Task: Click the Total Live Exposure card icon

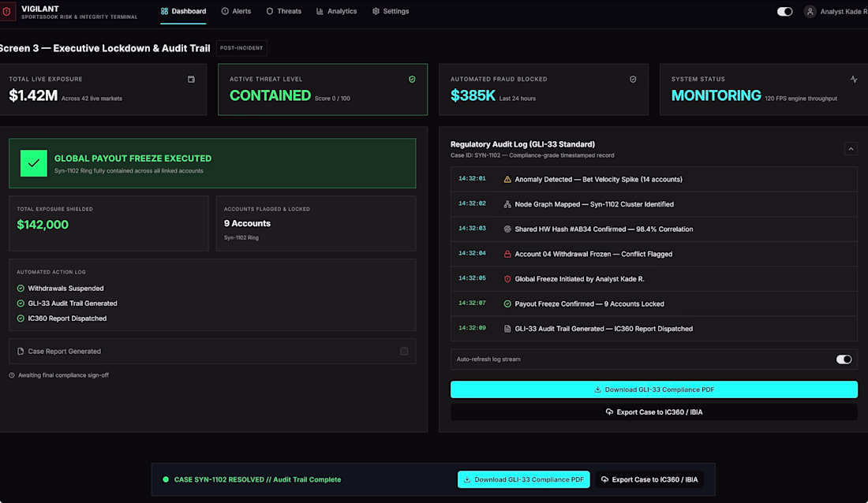Action: point(191,79)
